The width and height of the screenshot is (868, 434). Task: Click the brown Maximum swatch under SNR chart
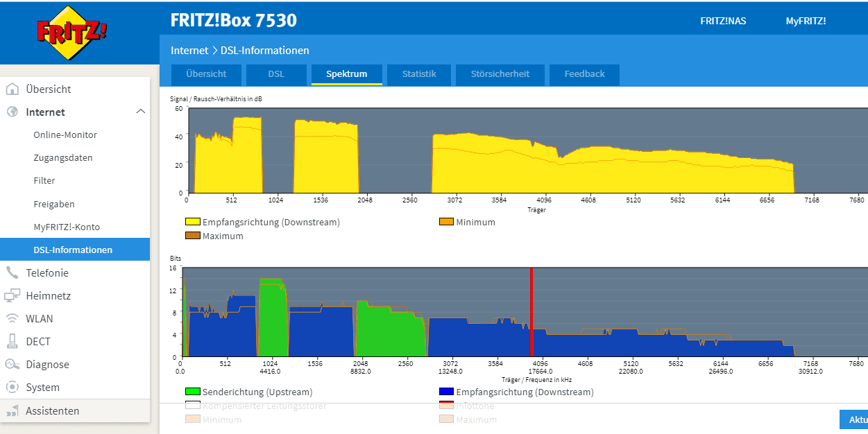pos(192,236)
